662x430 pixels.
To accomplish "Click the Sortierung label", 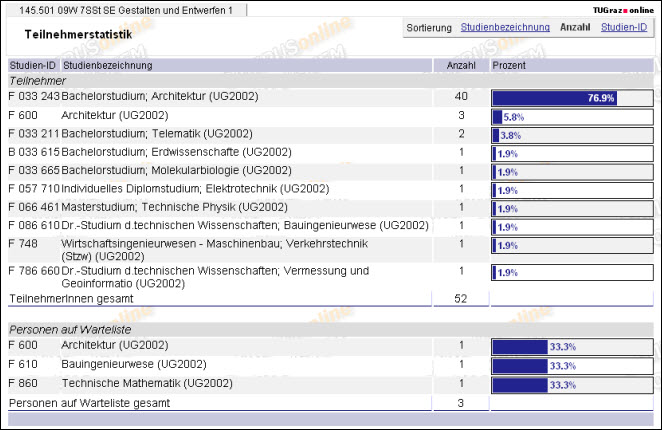I will click(429, 28).
